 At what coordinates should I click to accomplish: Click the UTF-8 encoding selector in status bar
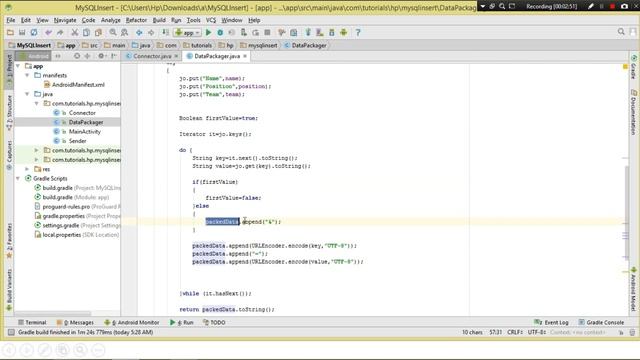(536, 332)
